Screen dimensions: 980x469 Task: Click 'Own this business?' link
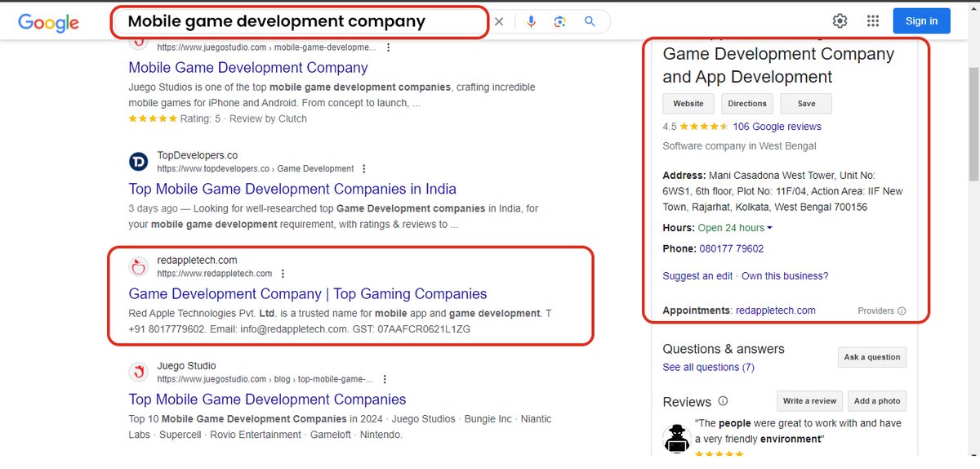pyautogui.click(x=785, y=276)
